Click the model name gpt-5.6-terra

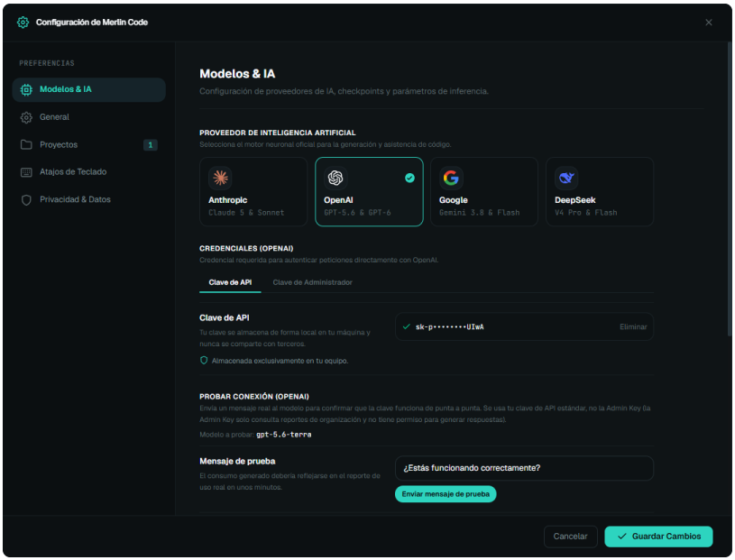click(x=283, y=435)
